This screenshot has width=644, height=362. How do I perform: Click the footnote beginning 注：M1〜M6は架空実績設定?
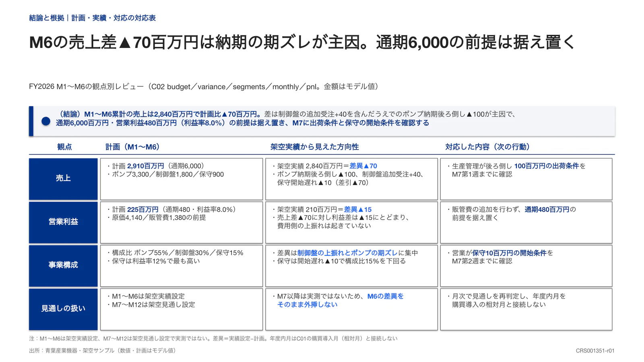point(213,339)
